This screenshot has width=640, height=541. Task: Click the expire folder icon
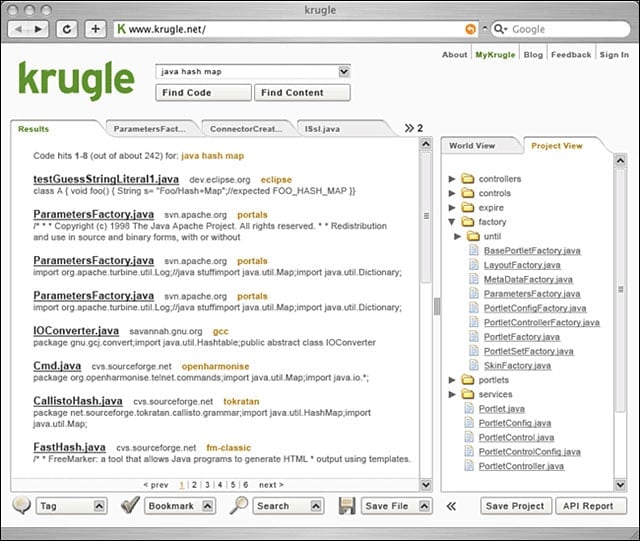(467, 207)
